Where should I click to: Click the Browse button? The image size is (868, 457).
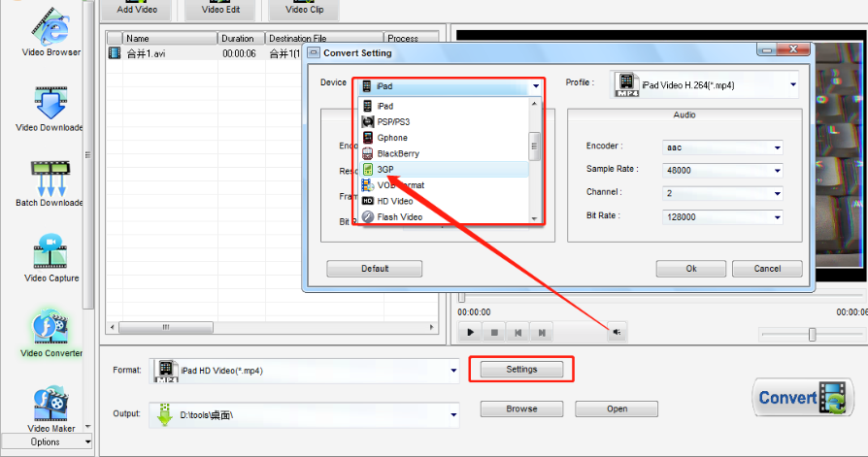[x=521, y=408]
